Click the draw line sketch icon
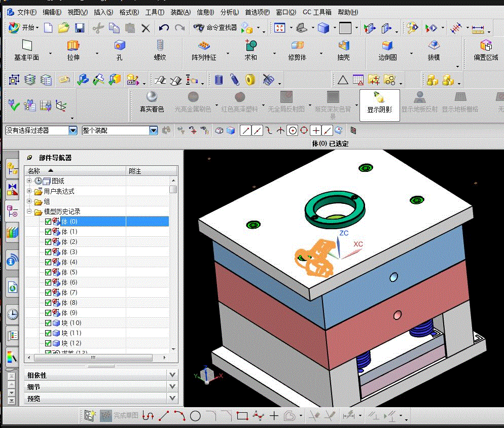 pos(164,415)
